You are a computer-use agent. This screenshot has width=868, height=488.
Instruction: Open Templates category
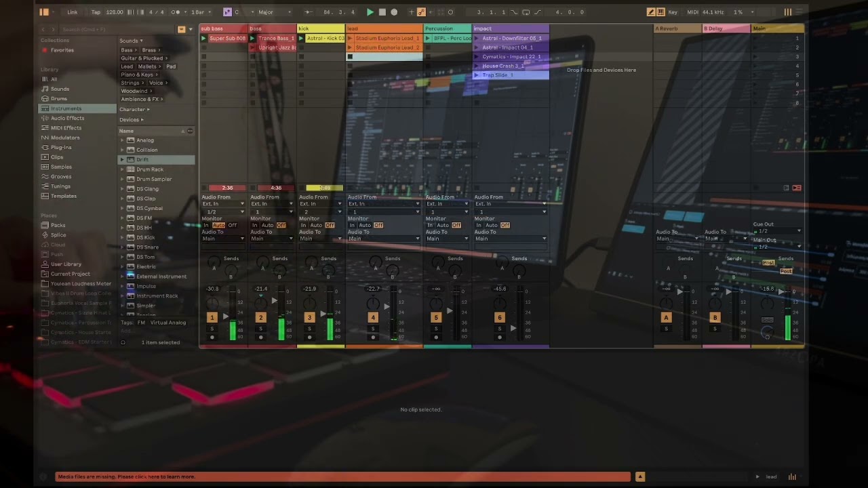point(64,196)
